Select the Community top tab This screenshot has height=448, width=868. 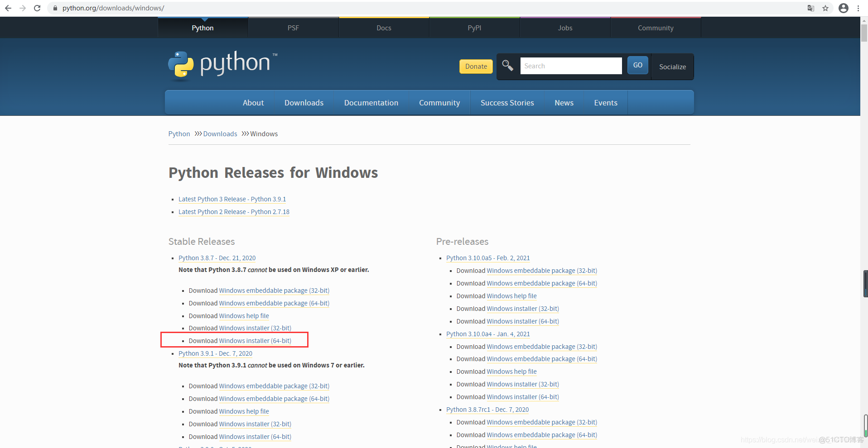[x=656, y=28]
